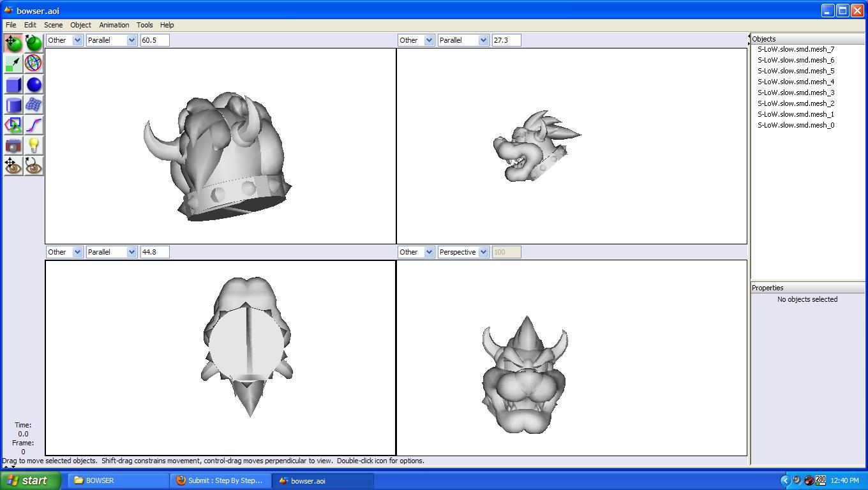Open the top-right viewport 'Other' view dropdown

pos(416,40)
